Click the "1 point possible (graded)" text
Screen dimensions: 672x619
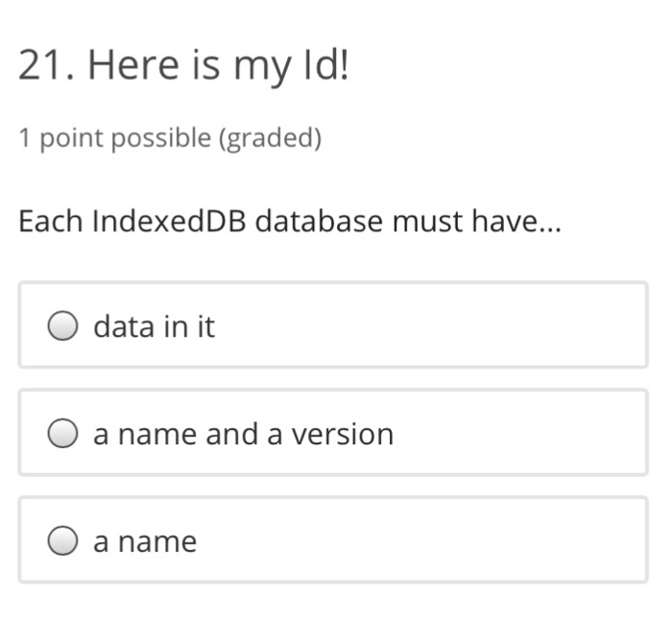click(x=170, y=138)
